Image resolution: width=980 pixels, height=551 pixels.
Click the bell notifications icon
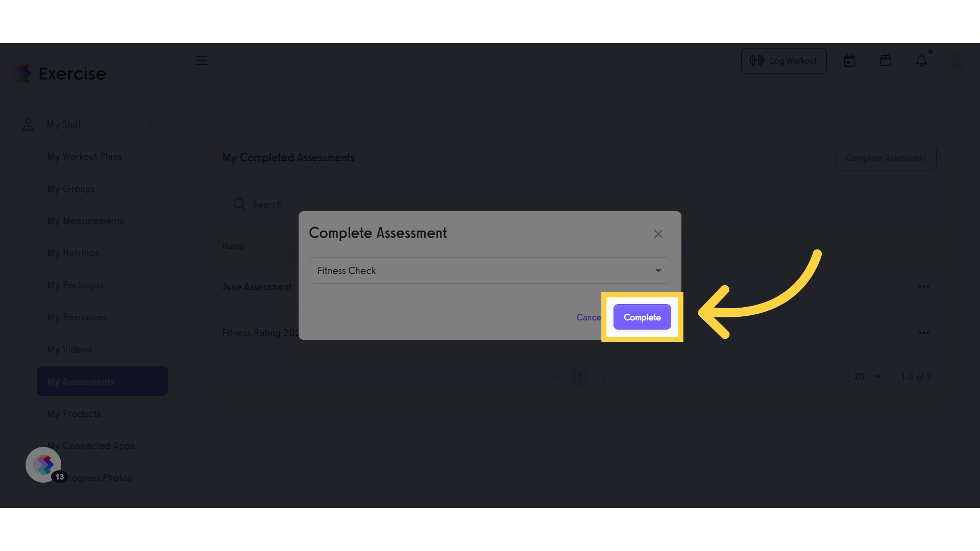(921, 61)
